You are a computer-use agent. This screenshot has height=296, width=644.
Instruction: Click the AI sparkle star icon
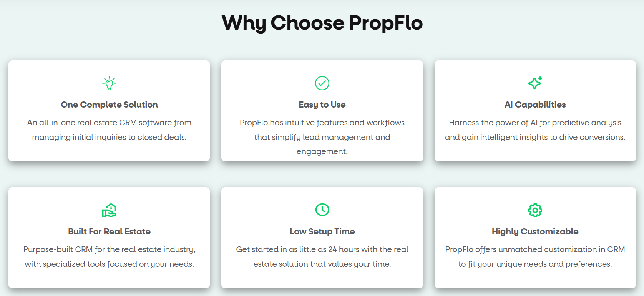pos(535,83)
